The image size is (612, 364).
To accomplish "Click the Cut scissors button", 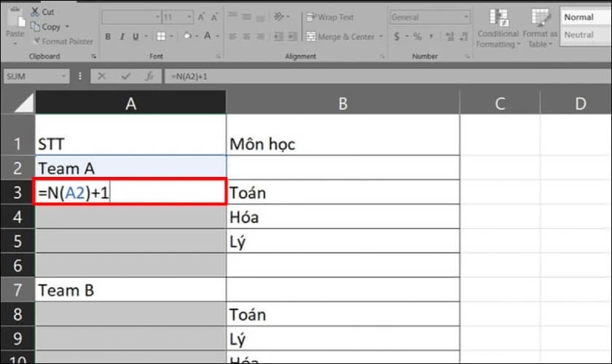I will [42, 12].
